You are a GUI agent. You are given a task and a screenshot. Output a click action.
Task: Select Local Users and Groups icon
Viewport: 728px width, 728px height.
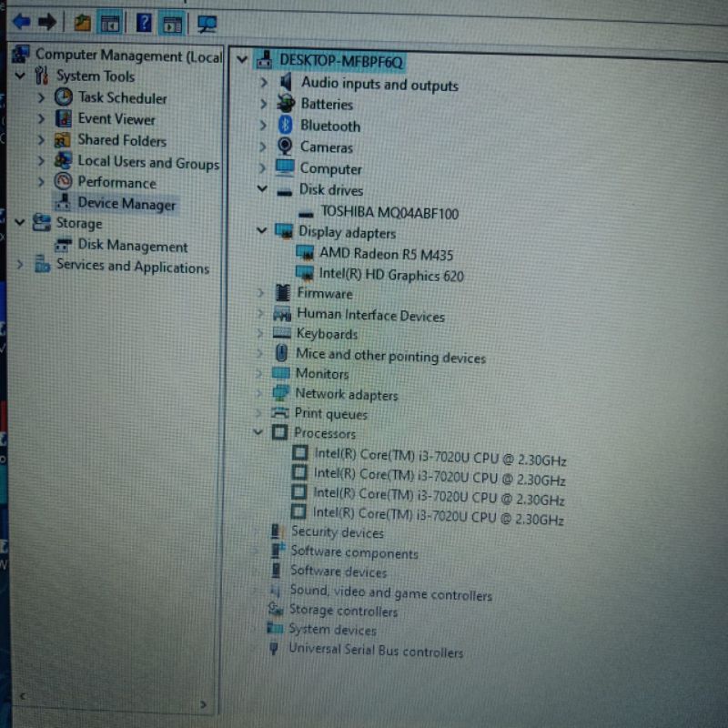tap(63, 161)
